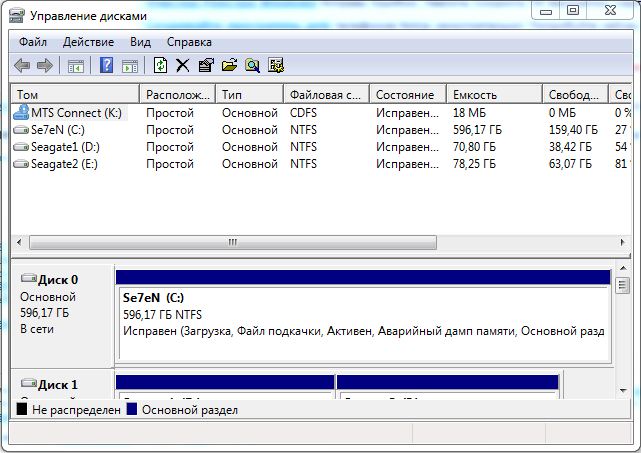This screenshot has width=641, height=453.
Task: Open Properties via the toolbar icon
Action: [x=206, y=66]
